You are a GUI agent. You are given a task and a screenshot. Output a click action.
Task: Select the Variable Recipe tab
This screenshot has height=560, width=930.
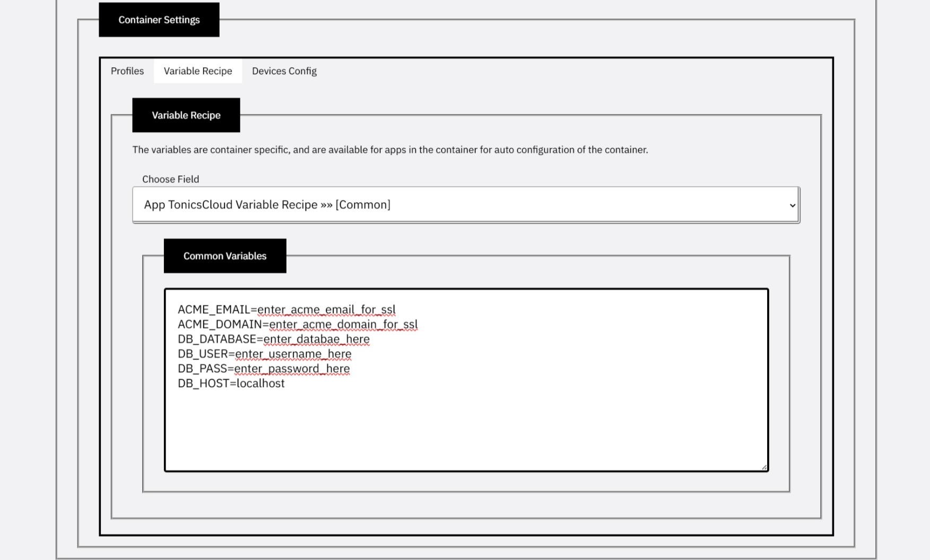(x=198, y=71)
